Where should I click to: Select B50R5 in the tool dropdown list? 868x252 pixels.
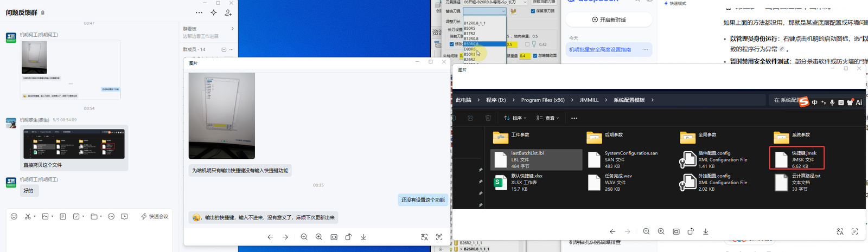(484, 28)
